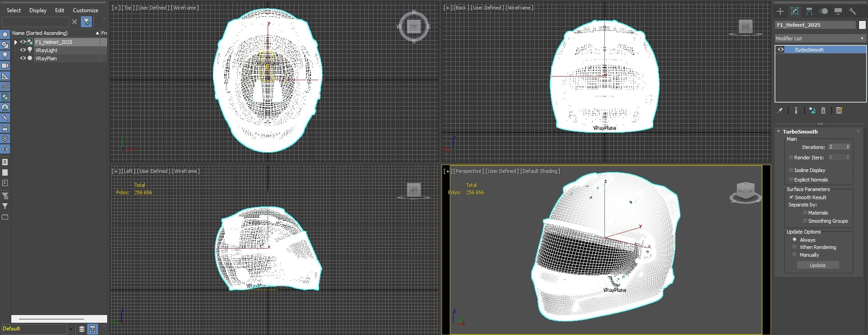
Task: Clear the Scene Explorer search with X
Action: [x=75, y=22]
